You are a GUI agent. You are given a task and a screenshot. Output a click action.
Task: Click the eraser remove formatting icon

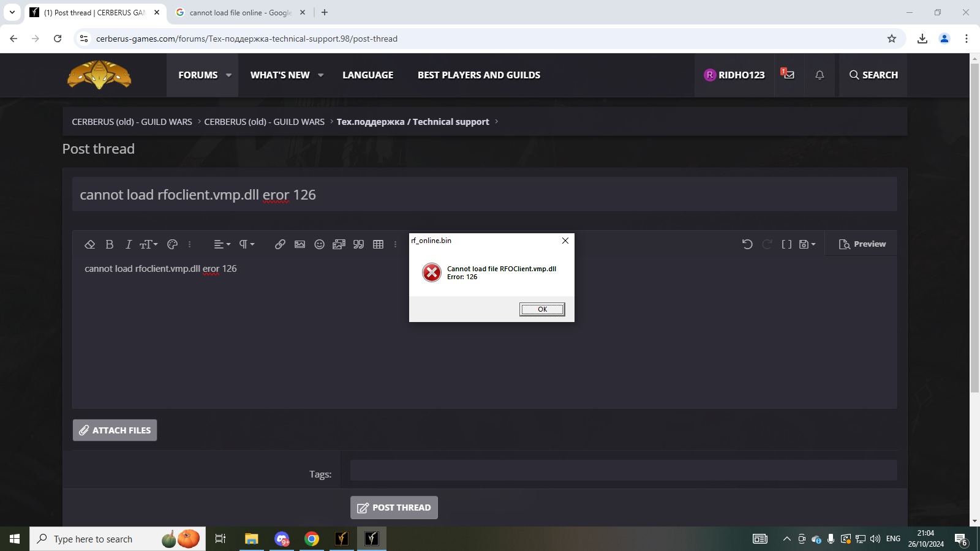point(89,244)
